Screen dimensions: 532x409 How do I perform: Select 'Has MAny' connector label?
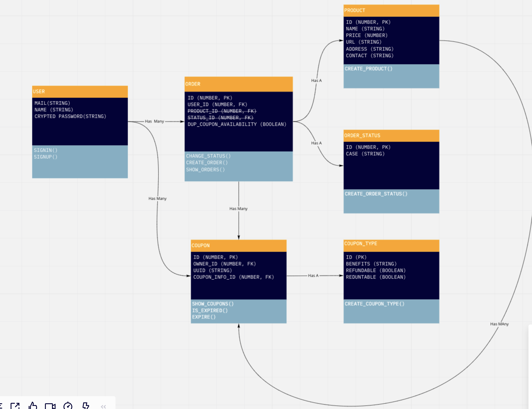pyautogui.click(x=499, y=324)
